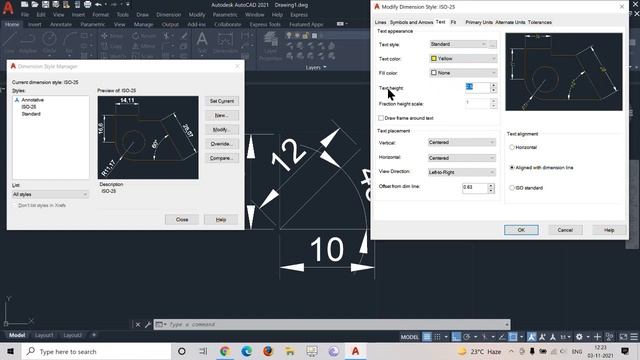Screen dimensions: 640x360
Task: Open Layer Properties in ribbon
Action: click(x=270, y=46)
